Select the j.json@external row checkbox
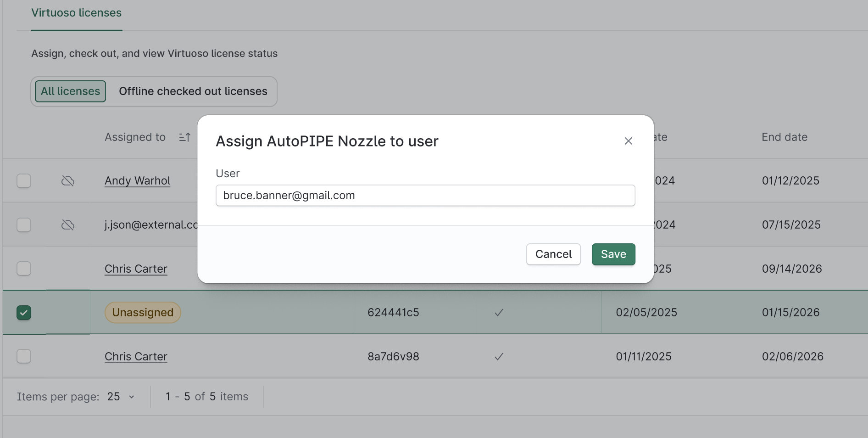The height and width of the screenshot is (438, 868). [x=24, y=225]
